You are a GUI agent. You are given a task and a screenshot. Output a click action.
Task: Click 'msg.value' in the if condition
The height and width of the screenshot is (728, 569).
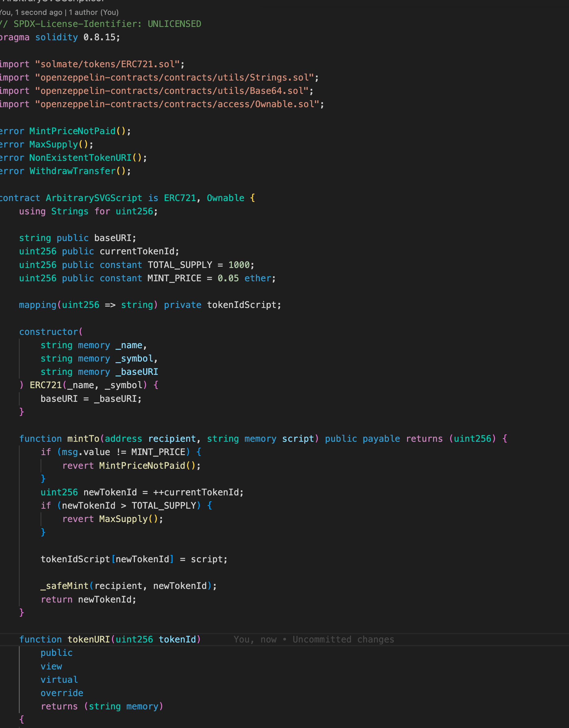[x=86, y=452]
